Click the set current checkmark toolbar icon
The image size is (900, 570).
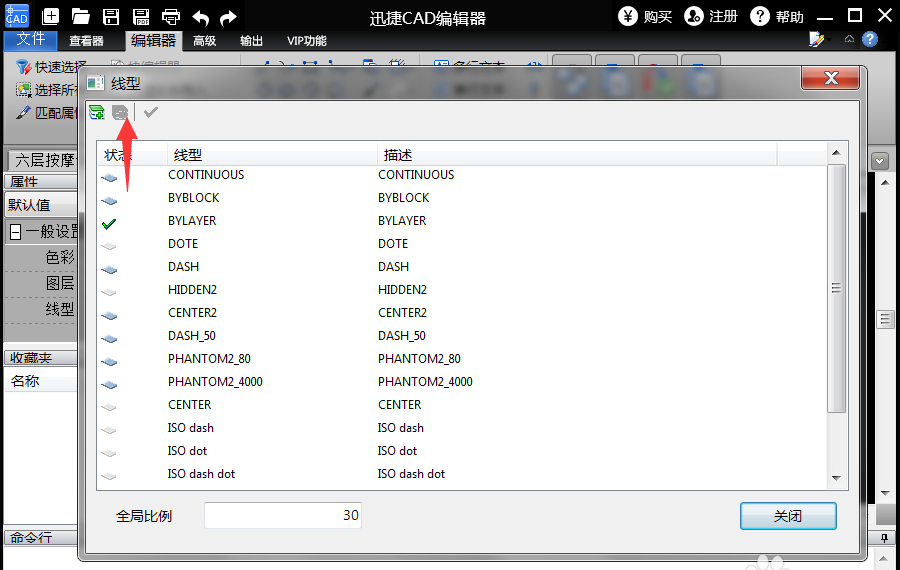point(150,112)
